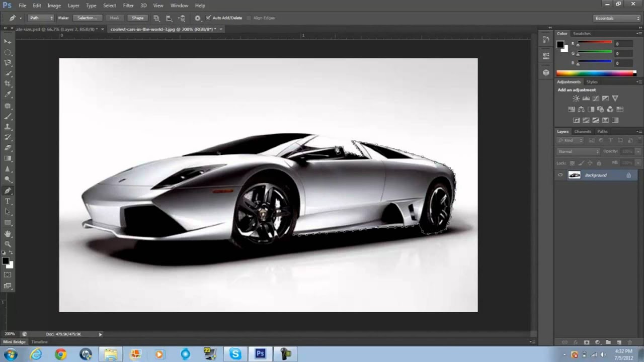This screenshot has height=362, width=644.
Task: Toggle type layer filter
Action: 611,140
